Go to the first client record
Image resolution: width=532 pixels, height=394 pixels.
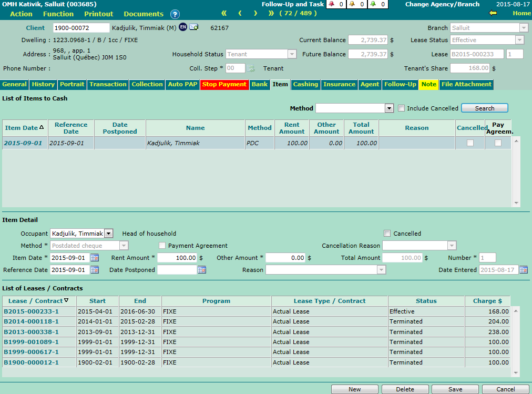click(x=224, y=13)
